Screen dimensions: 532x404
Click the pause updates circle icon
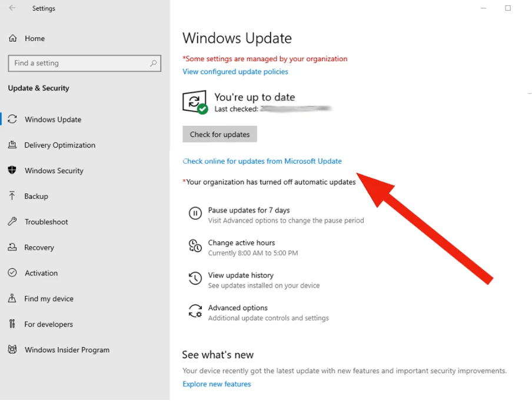[x=195, y=214]
